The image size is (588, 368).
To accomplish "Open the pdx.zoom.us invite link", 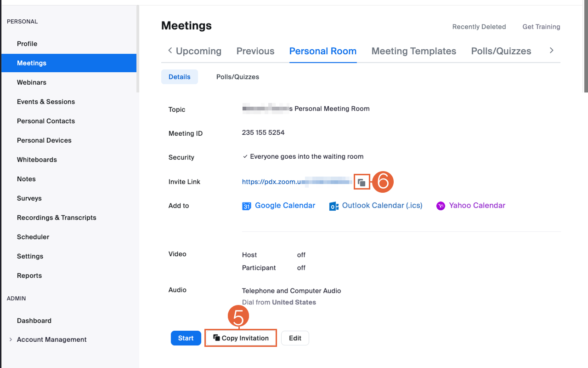I will (271, 182).
